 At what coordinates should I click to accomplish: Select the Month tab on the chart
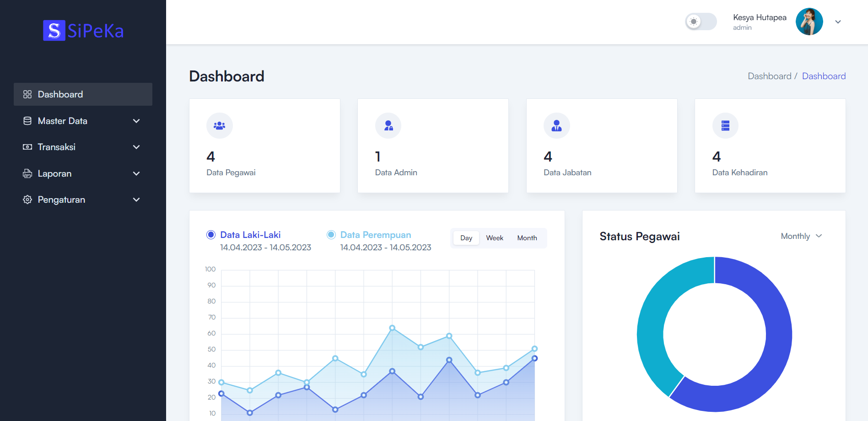527,237
